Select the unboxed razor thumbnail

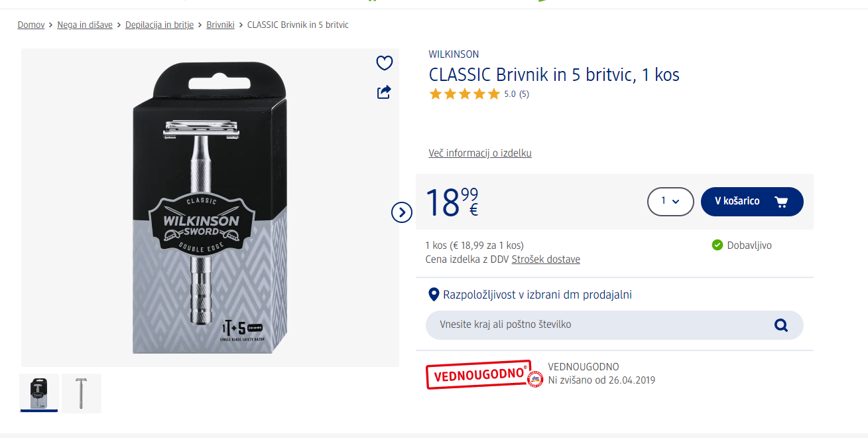[82, 393]
